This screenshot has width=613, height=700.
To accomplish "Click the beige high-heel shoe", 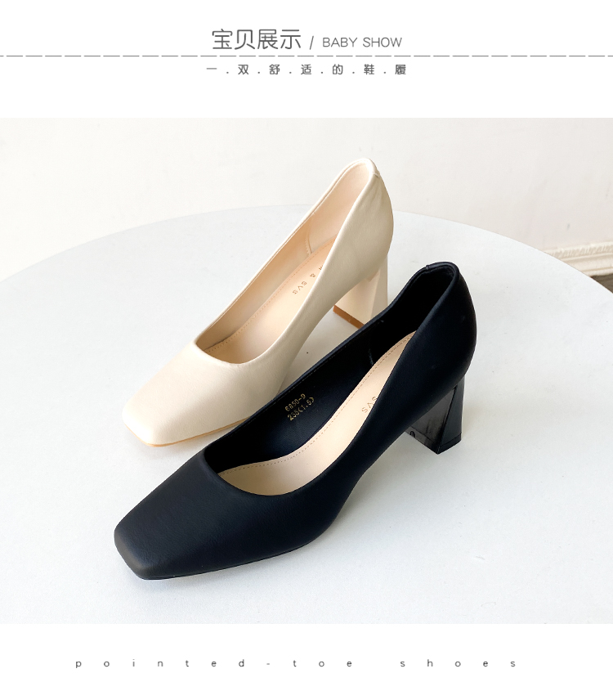I will point(259,303).
